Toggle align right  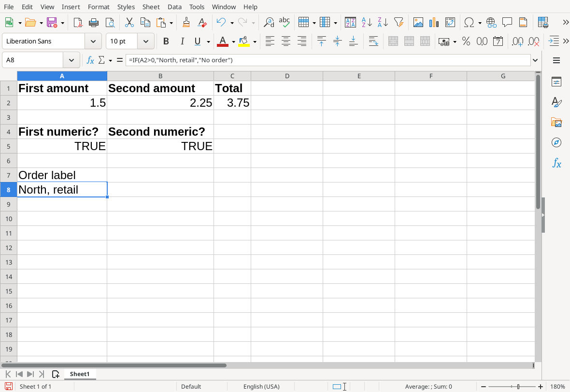click(x=302, y=42)
